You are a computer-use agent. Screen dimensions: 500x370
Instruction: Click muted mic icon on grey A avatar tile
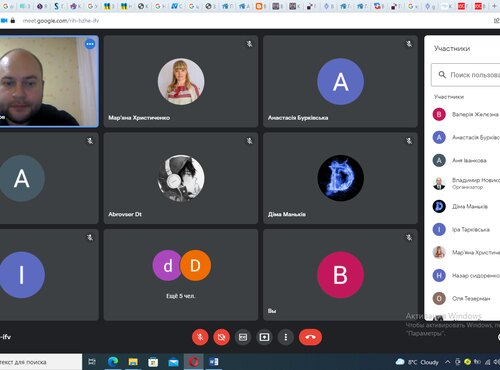pos(90,141)
